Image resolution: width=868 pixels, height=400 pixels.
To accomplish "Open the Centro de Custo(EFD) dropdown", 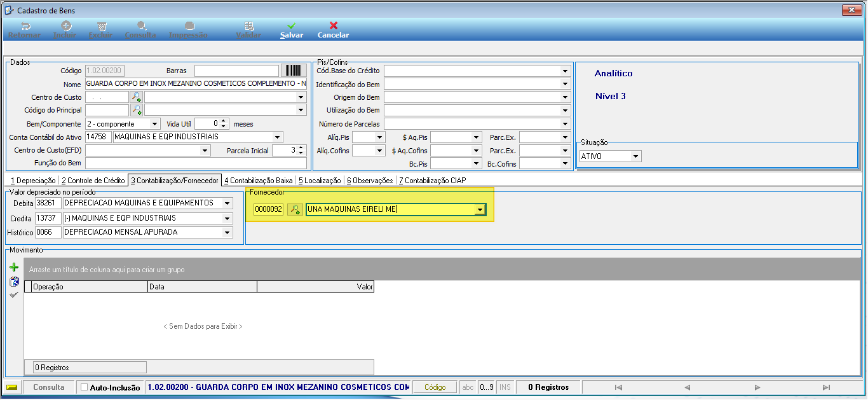I will click(205, 151).
